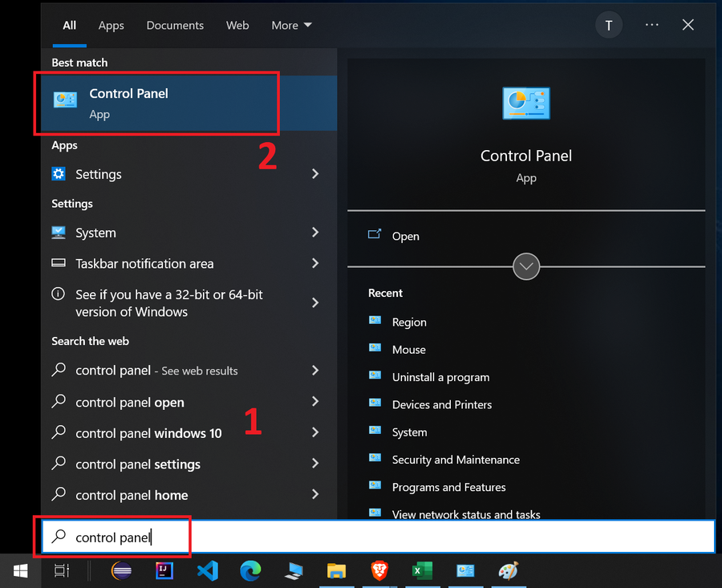Open Paint palette icon in taskbar
722x588 pixels.
click(509, 571)
